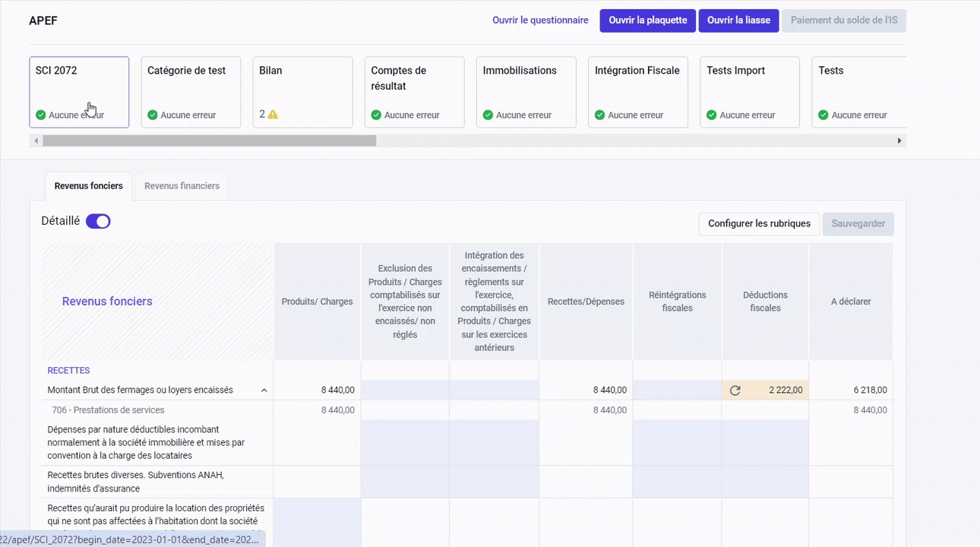Click the Ouvrir la plaquette button
The height and width of the screenshot is (547, 980).
tap(648, 21)
